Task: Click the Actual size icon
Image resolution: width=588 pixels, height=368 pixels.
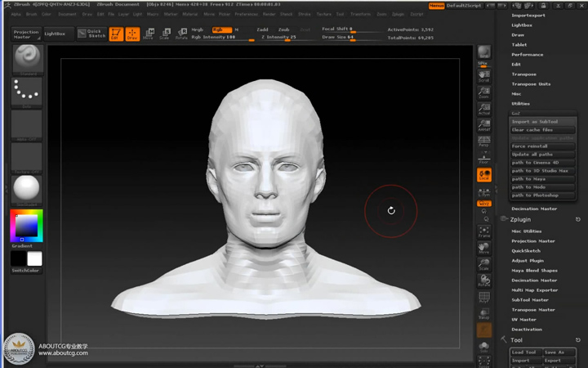Action: pyautogui.click(x=484, y=109)
